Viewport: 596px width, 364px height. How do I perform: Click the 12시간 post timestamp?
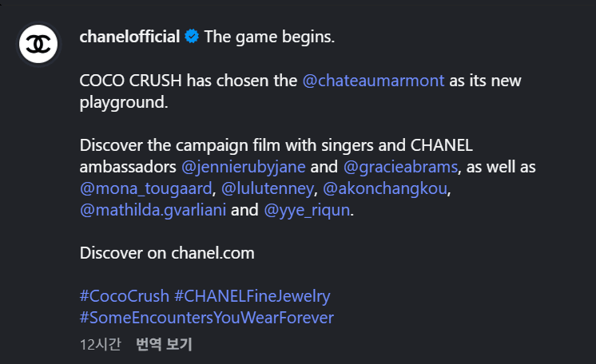[100, 345]
